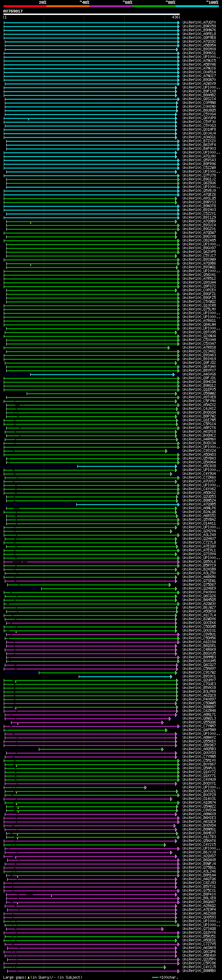Select the UniRef100_Q01HF8 label
The height and width of the screenshot is (980, 222).
[199, 129]
